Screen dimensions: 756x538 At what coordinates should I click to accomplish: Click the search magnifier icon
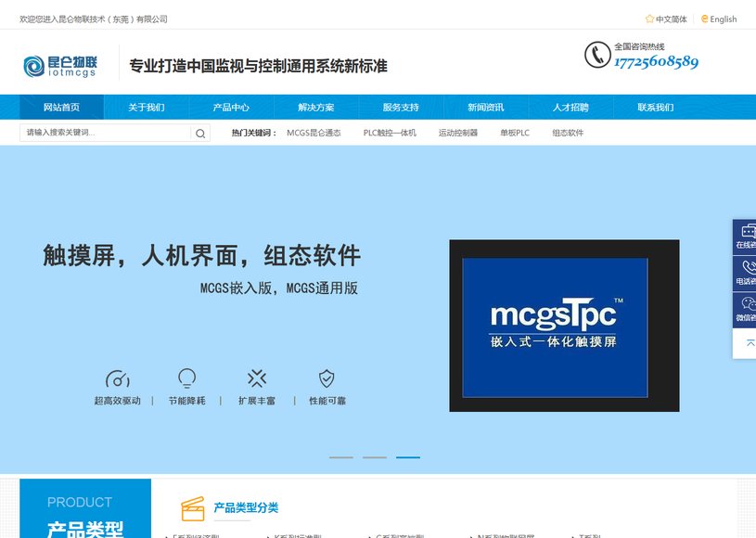pos(200,134)
